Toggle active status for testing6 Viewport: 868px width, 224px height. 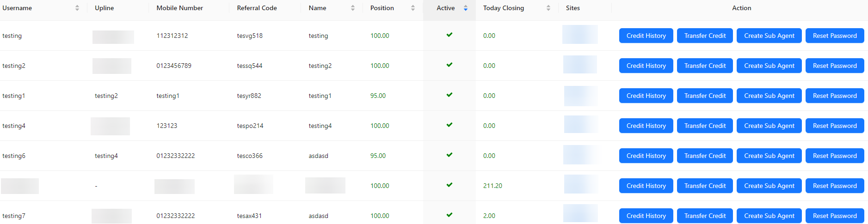click(449, 155)
